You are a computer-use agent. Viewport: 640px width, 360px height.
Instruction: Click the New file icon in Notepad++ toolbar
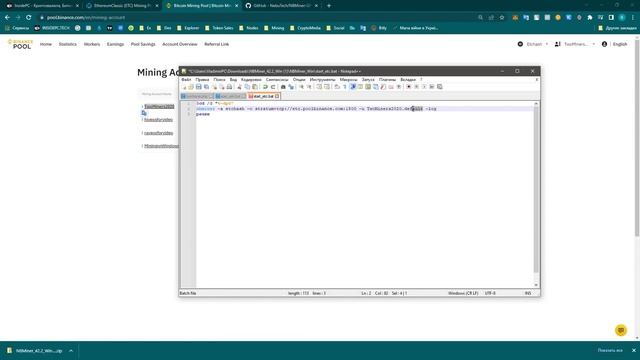click(x=183, y=87)
